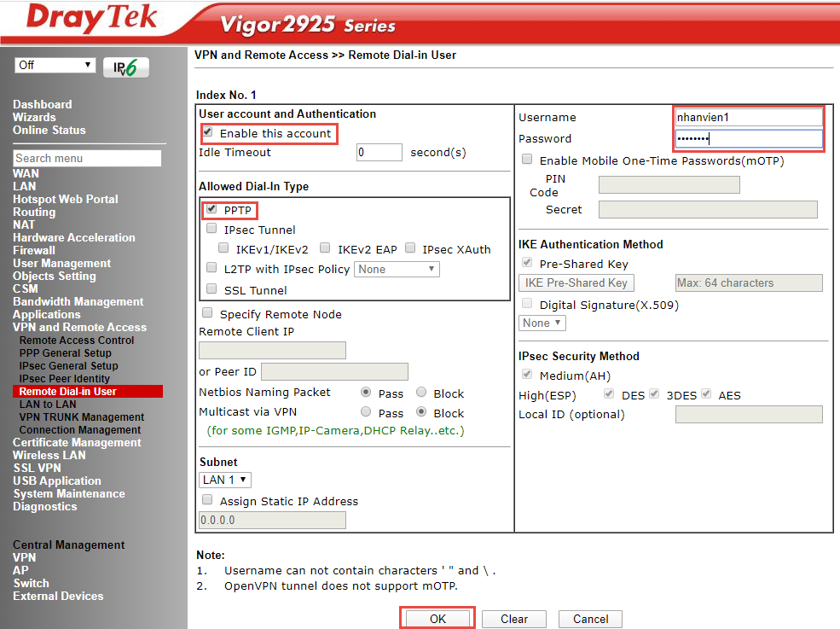840x629 pixels.
Task: Open the Wizards menu
Action: (x=34, y=118)
